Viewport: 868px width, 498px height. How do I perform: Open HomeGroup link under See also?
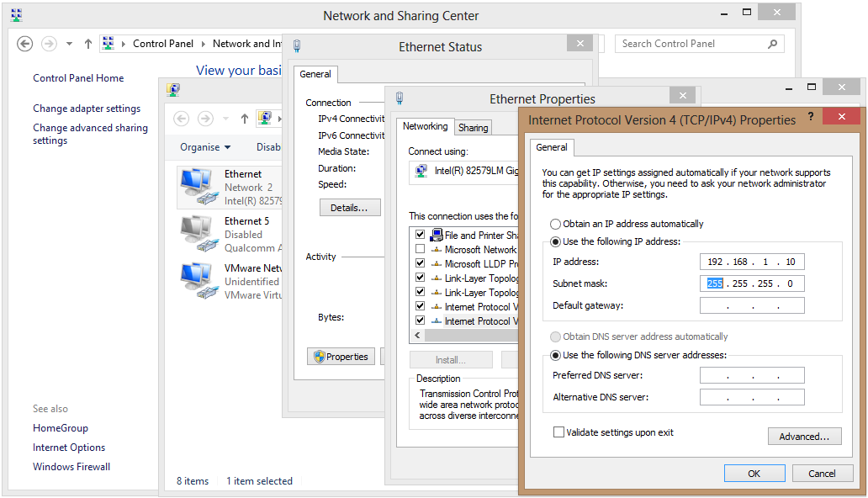coord(61,427)
